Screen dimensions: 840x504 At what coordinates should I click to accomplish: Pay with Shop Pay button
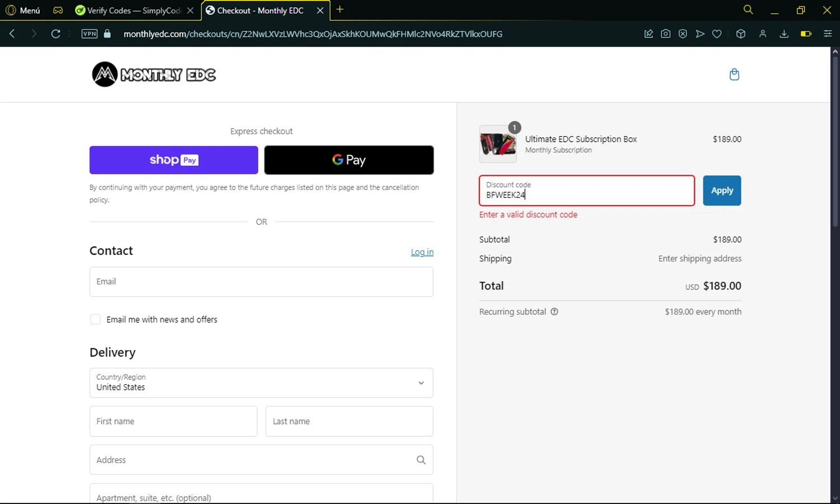pyautogui.click(x=174, y=160)
